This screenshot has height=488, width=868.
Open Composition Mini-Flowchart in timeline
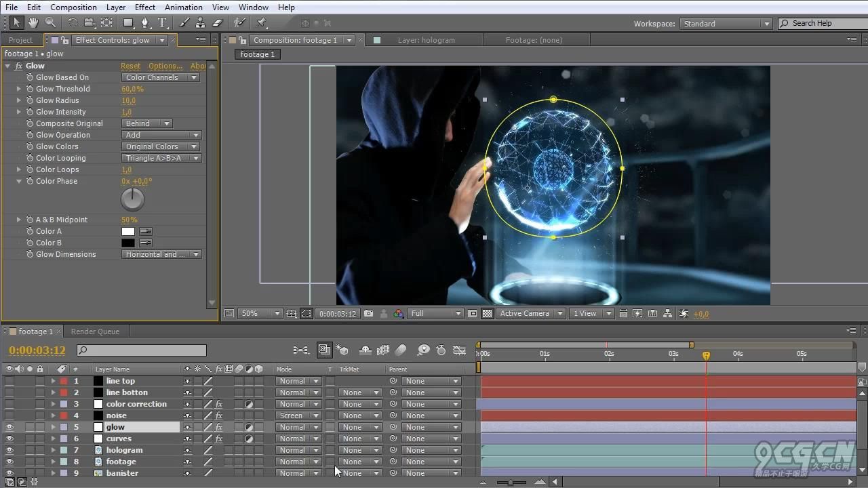(x=300, y=350)
